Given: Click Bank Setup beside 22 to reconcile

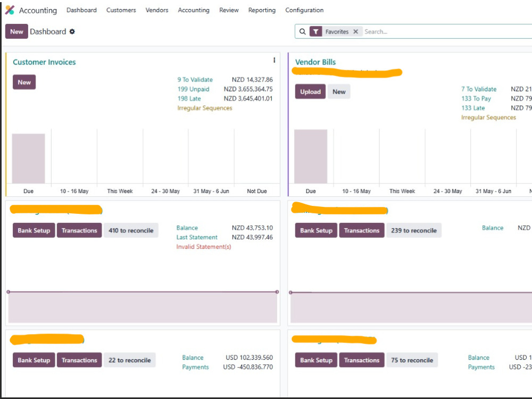Looking at the screenshot, I should coord(34,360).
